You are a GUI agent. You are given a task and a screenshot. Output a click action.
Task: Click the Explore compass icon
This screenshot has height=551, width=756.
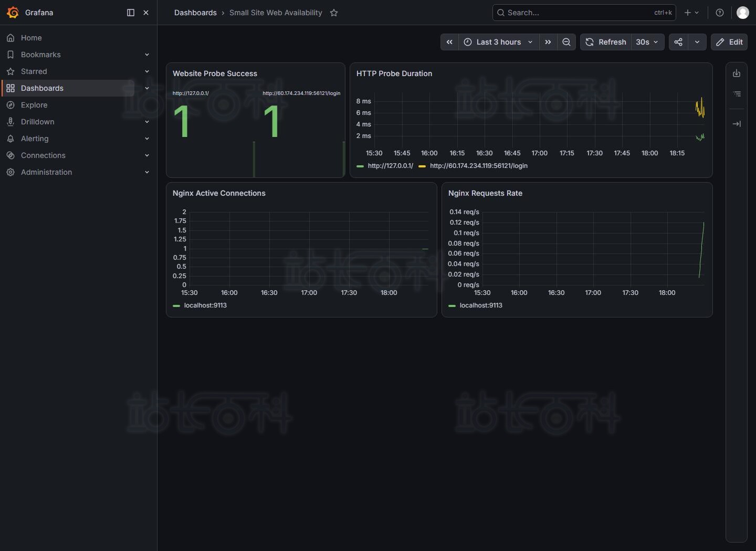pyautogui.click(x=10, y=105)
